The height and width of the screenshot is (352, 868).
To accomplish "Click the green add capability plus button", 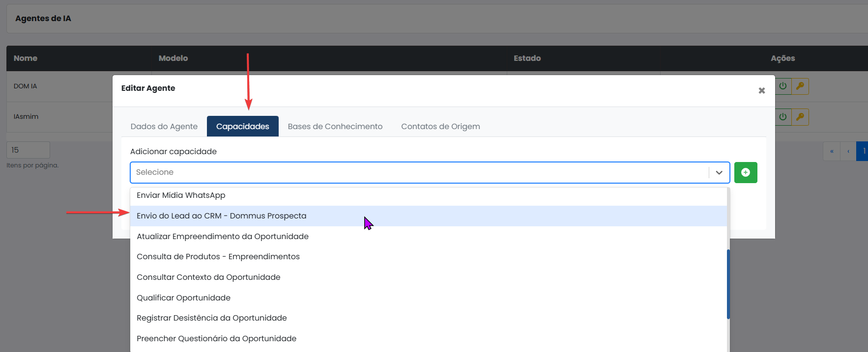I will pyautogui.click(x=746, y=172).
